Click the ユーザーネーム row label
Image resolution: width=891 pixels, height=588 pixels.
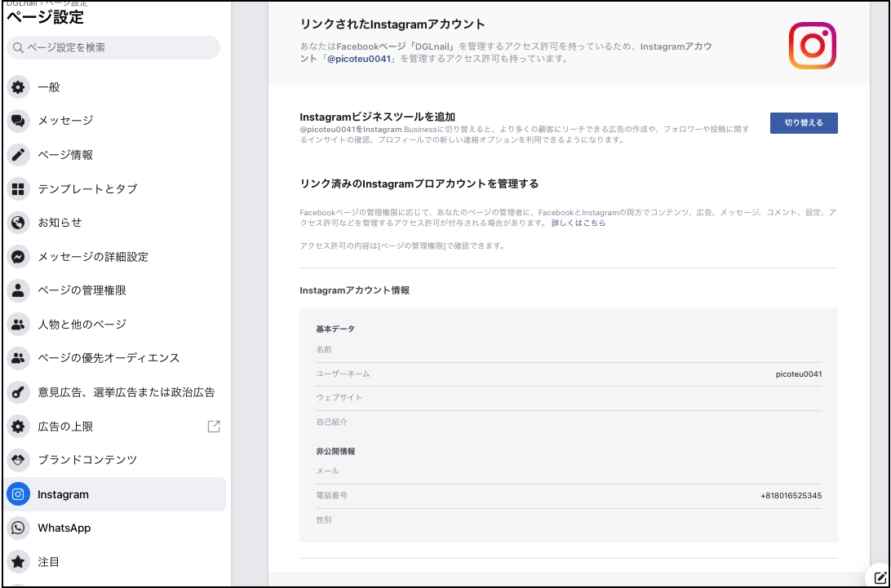pos(343,374)
